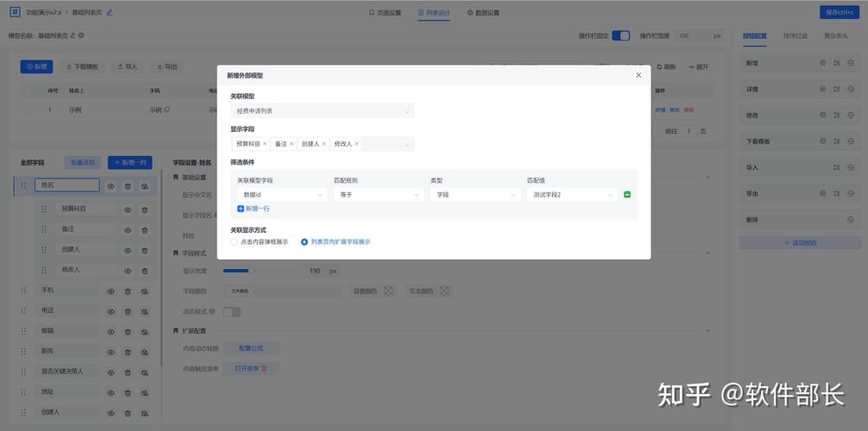Image resolution: width=868 pixels, height=431 pixels.
Task: Click 新增一行 to add a filter row
Action: (x=254, y=209)
